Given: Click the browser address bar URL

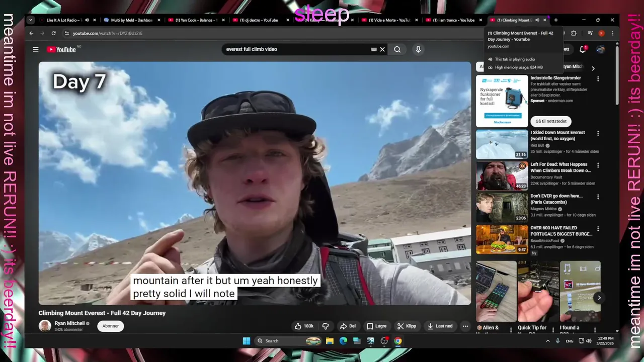Looking at the screenshot, I should pyautogui.click(x=108, y=33).
